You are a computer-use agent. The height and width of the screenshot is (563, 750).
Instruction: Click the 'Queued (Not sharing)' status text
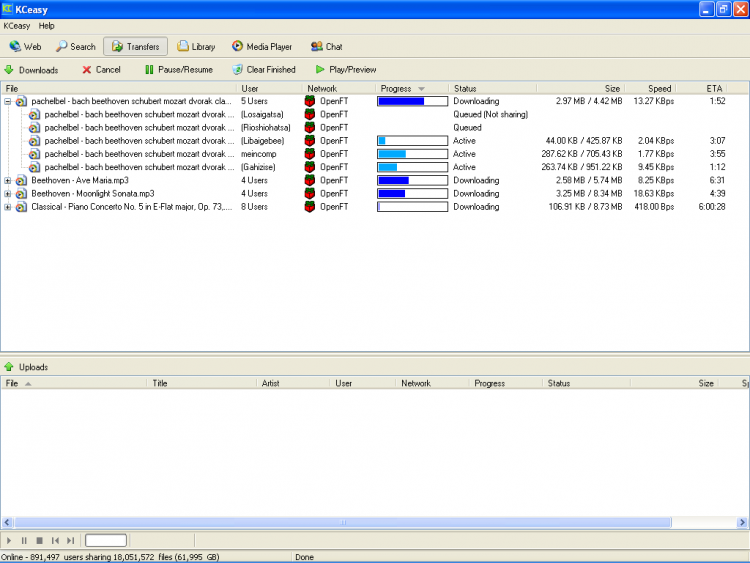tap(491, 114)
